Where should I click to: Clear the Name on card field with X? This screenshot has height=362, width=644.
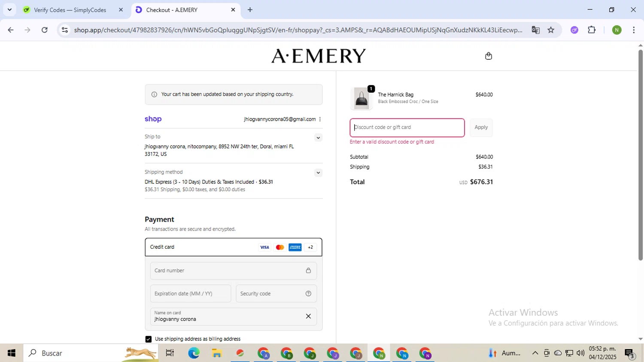308,316
